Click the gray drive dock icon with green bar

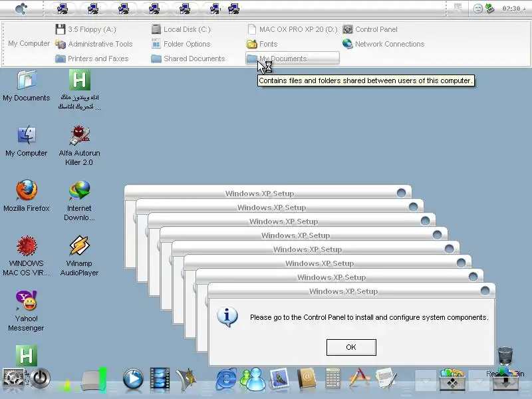[94, 380]
